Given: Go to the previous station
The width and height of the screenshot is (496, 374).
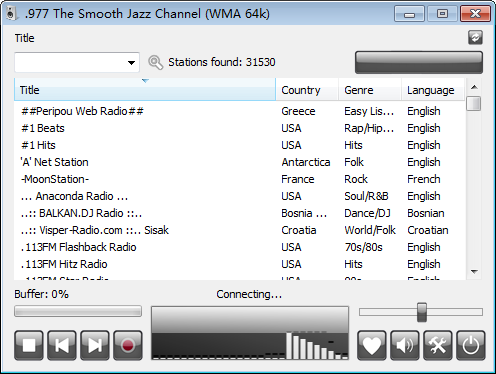Looking at the screenshot, I should pyautogui.click(x=62, y=345).
